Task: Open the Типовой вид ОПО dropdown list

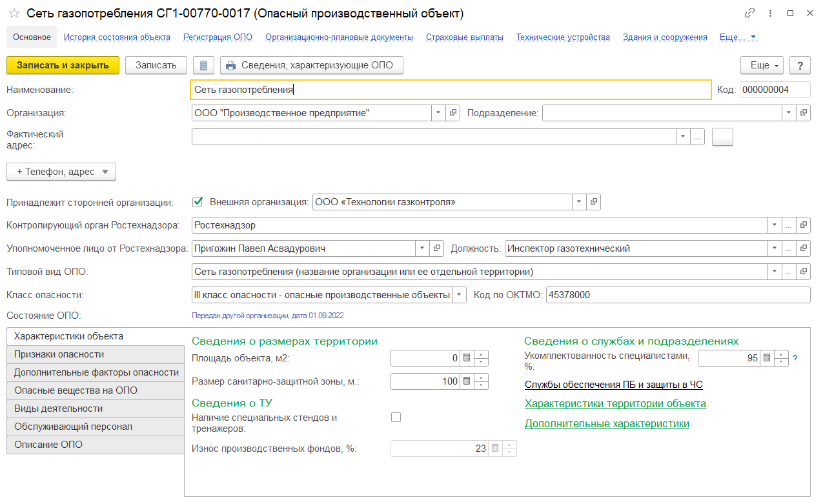Action: pyautogui.click(x=774, y=272)
